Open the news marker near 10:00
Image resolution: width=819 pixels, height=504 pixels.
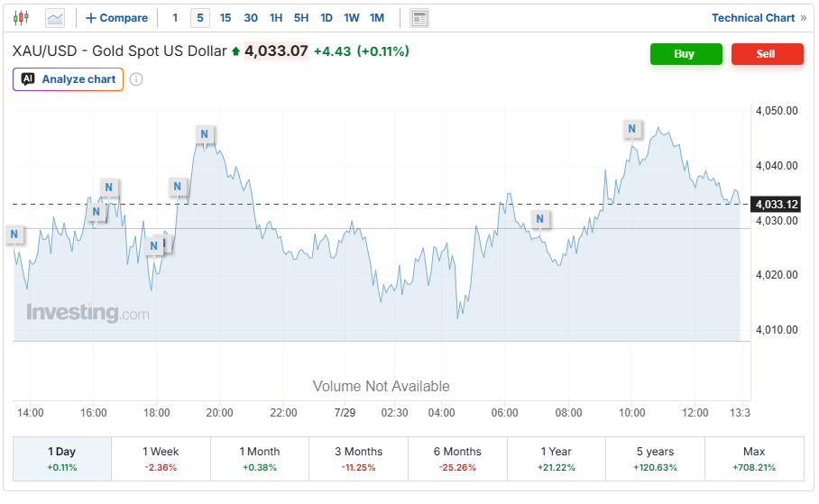632,129
